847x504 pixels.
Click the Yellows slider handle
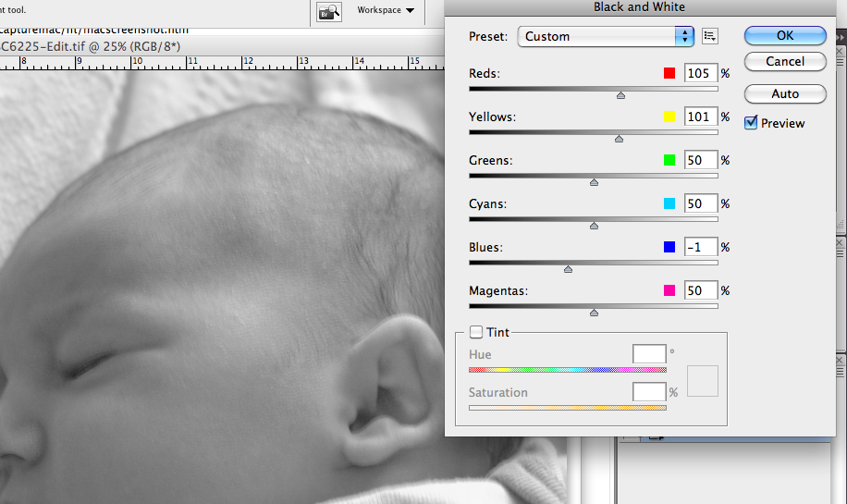[x=619, y=139]
